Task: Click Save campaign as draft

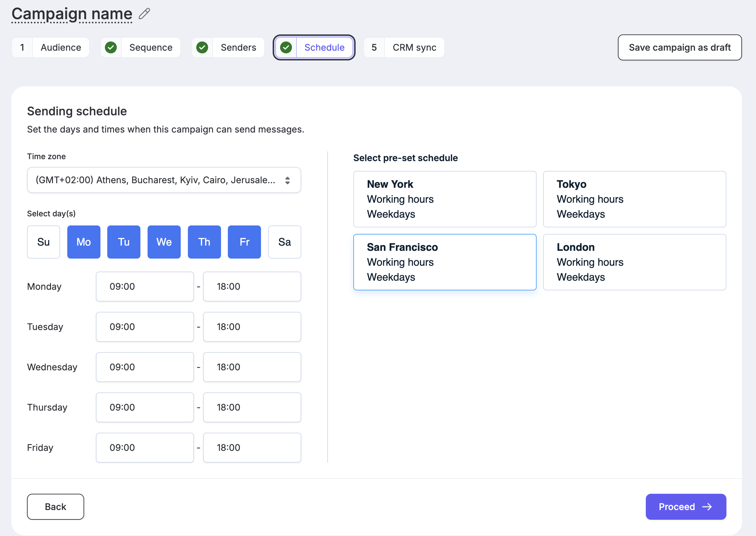Action: click(680, 47)
